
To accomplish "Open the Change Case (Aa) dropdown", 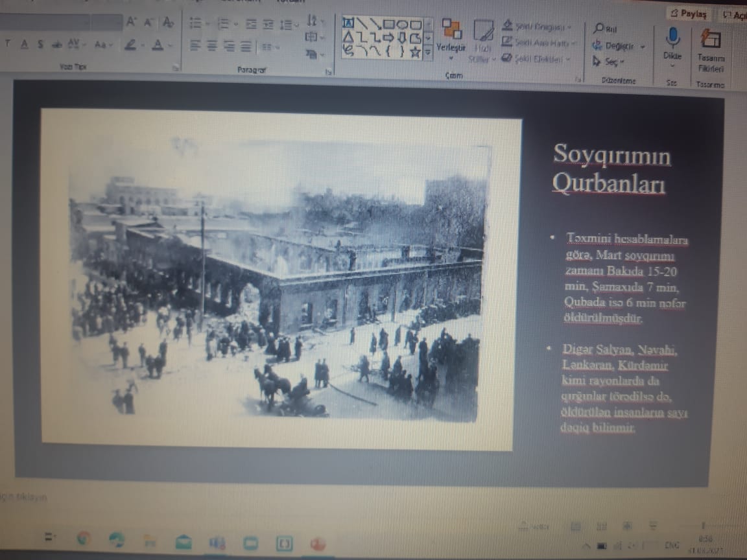I will 103,45.
